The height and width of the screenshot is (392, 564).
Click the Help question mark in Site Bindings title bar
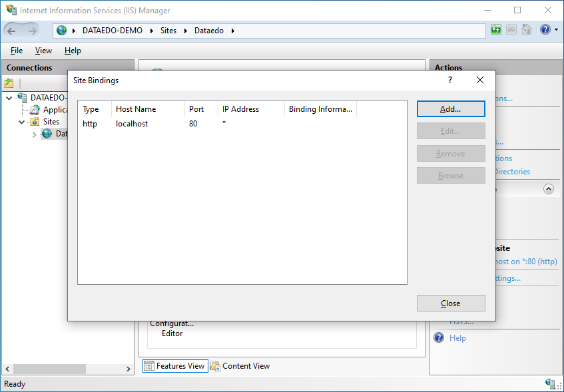450,80
